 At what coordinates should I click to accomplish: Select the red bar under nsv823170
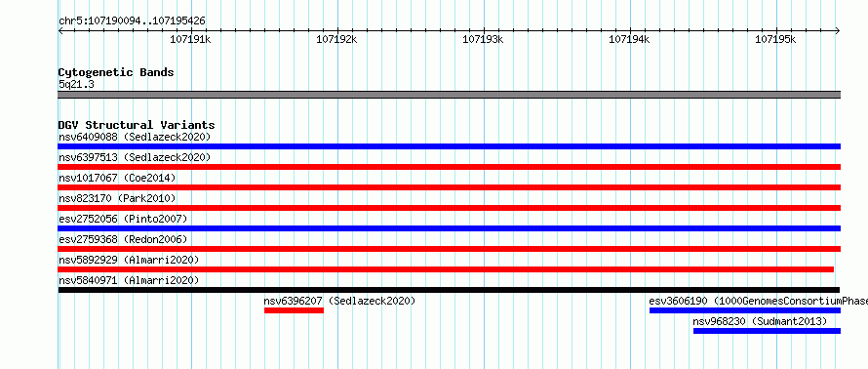tap(450, 208)
